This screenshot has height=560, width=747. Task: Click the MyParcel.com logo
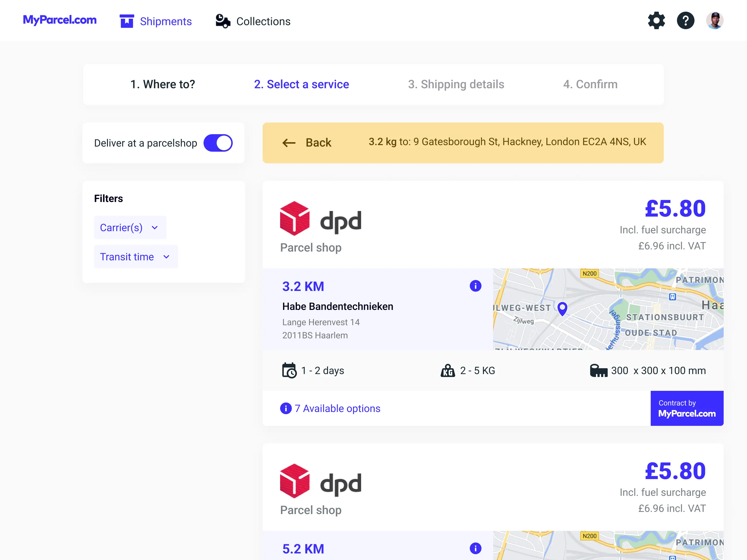60,20
